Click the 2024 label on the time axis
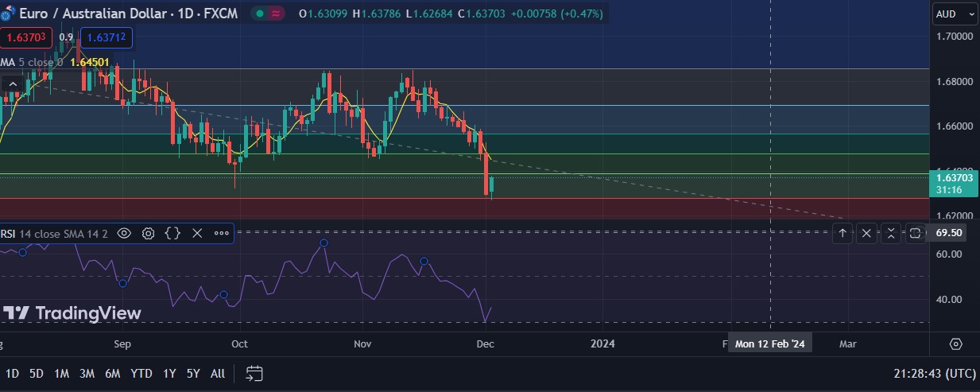This screenshot has height=392, width=980. 602,344
